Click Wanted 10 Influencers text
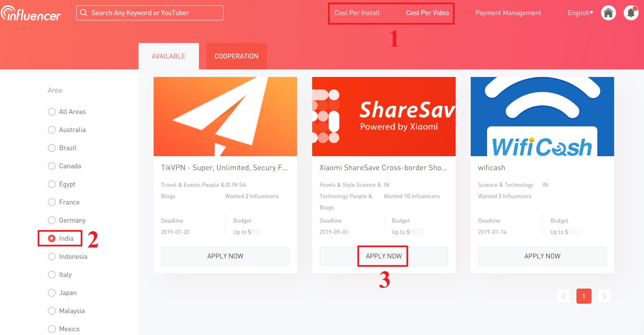 pos(412,196)
